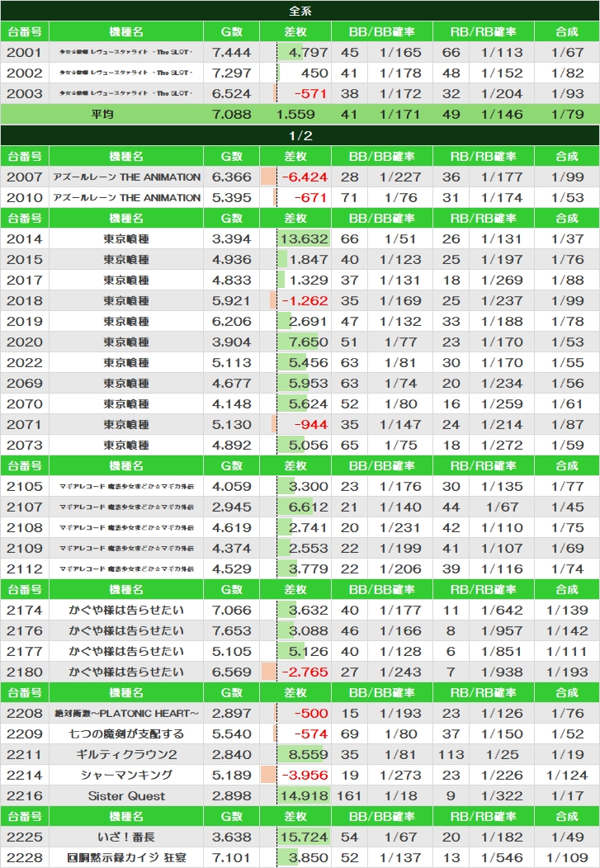Click the 13,632 difference value

tap(305, 238)
